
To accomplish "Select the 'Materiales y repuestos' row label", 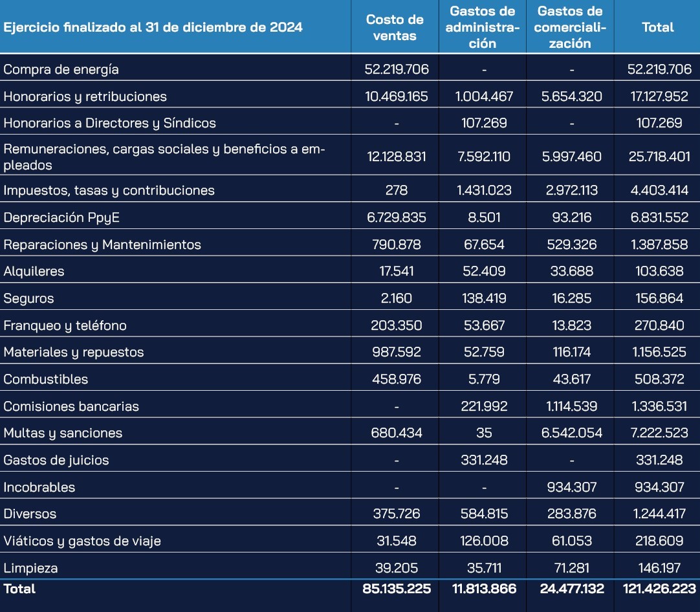I will (x=74, y=353).
